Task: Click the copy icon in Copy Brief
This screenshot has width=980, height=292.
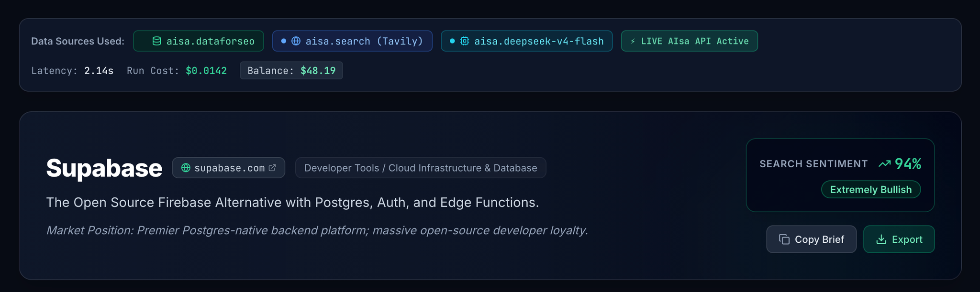Action: [x=784, y=239]
